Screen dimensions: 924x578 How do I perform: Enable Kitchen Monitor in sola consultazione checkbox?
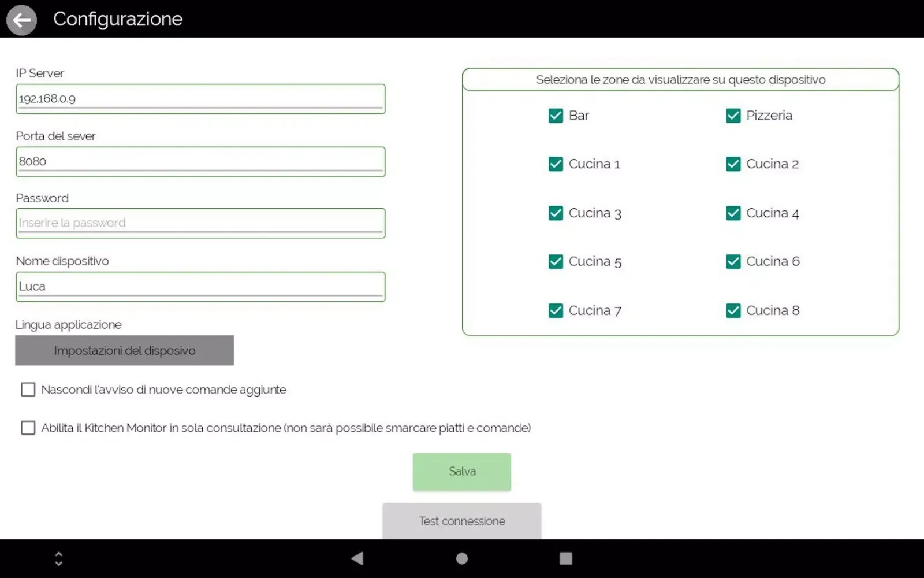tap(28, 428)
